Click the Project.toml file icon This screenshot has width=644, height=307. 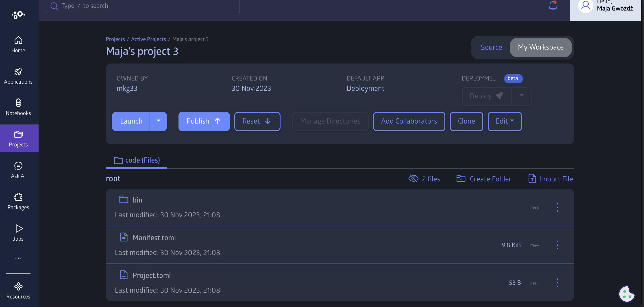pos(124,275)
